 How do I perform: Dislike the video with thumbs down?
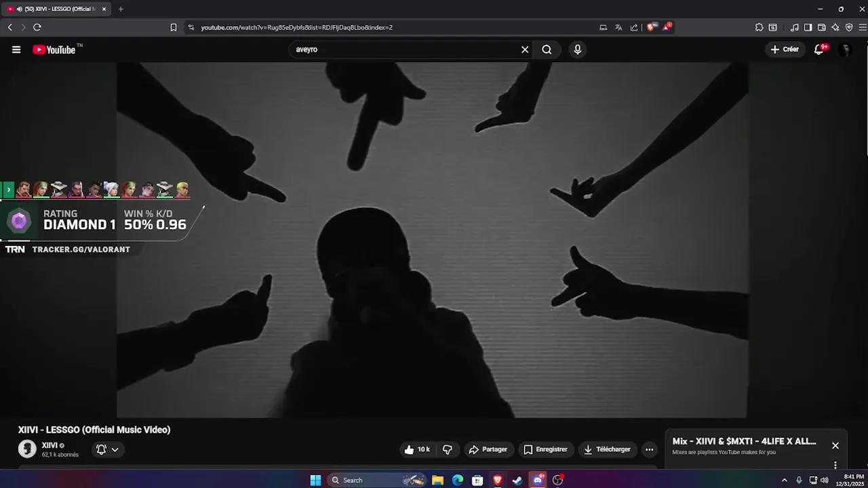point(448,449)
